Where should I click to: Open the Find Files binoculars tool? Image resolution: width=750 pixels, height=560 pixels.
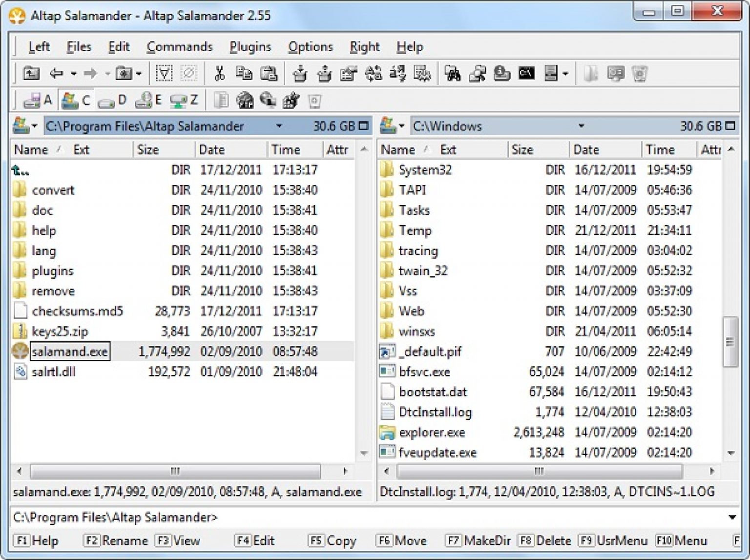click(x=455, y=74)
